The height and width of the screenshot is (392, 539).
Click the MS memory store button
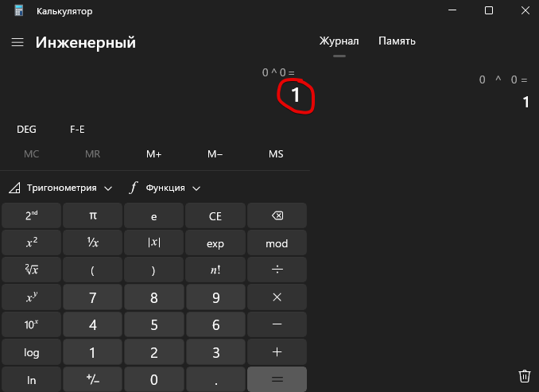tap(276, 154)
